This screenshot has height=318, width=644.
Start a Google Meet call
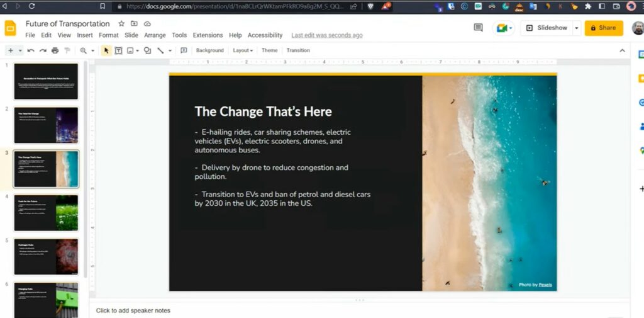[x=504, y=28]
